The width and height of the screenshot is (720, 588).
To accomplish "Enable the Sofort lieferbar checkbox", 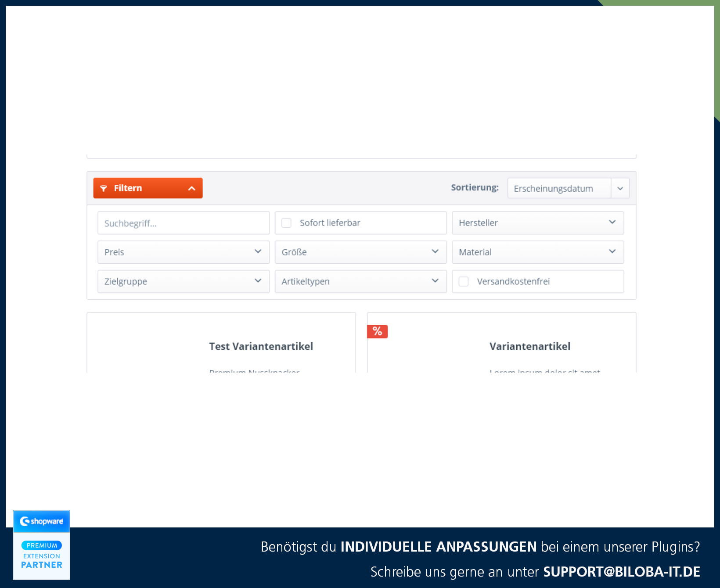I will coord(286,223).
